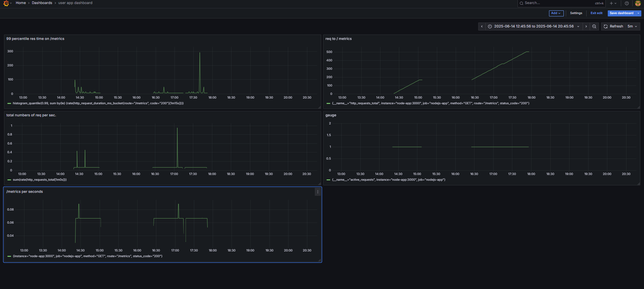Click the '/metrics per seconds' panel title
This screenshot has height=289, width=644.
(x=24, y=191)
